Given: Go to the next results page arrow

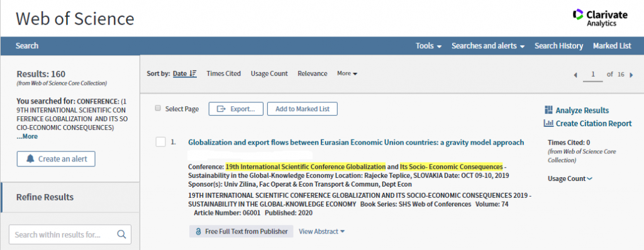Looking at the screenshot, I should 631,75.
